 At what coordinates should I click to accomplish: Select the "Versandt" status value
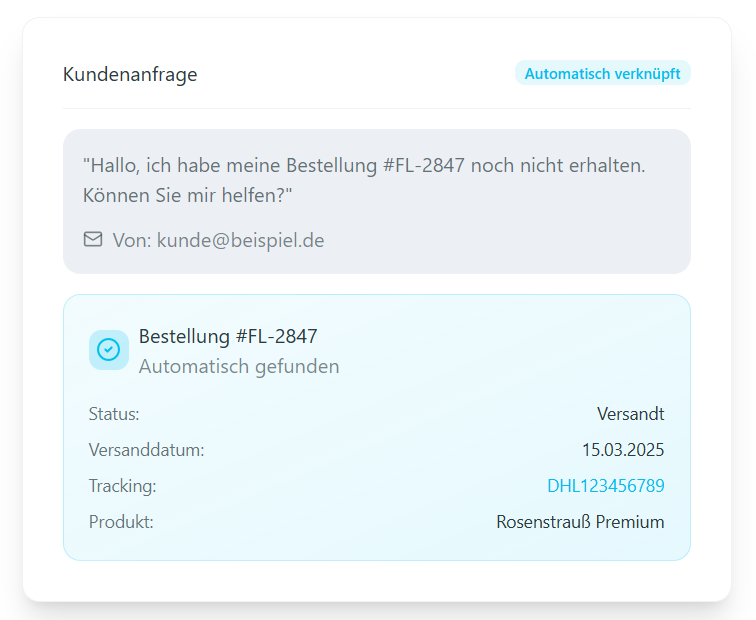[630, 414]
